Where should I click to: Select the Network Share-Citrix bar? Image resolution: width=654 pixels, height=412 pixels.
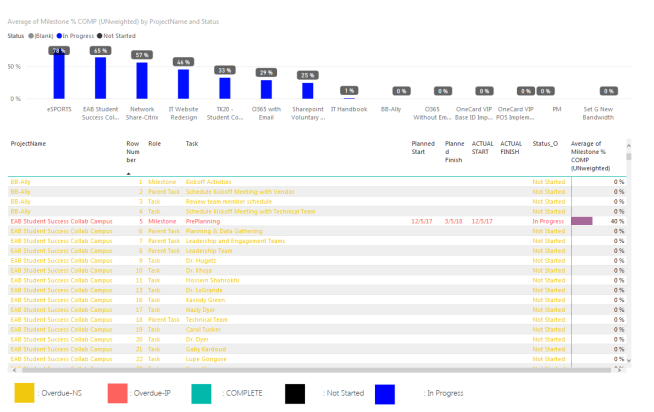coord(142,82)
